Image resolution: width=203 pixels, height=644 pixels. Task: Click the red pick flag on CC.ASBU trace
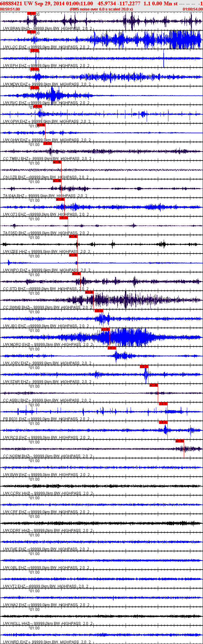tap(154, 385)
